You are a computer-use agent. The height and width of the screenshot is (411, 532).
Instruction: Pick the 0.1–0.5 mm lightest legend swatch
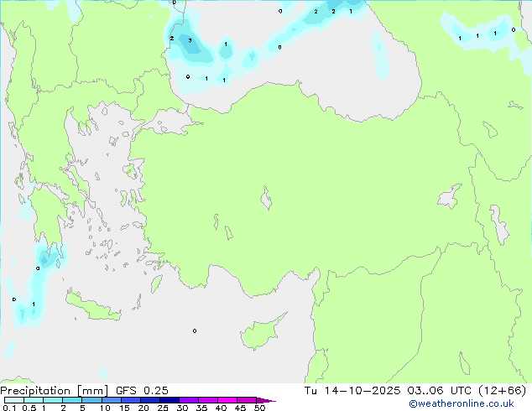click(x=14, y=400)
